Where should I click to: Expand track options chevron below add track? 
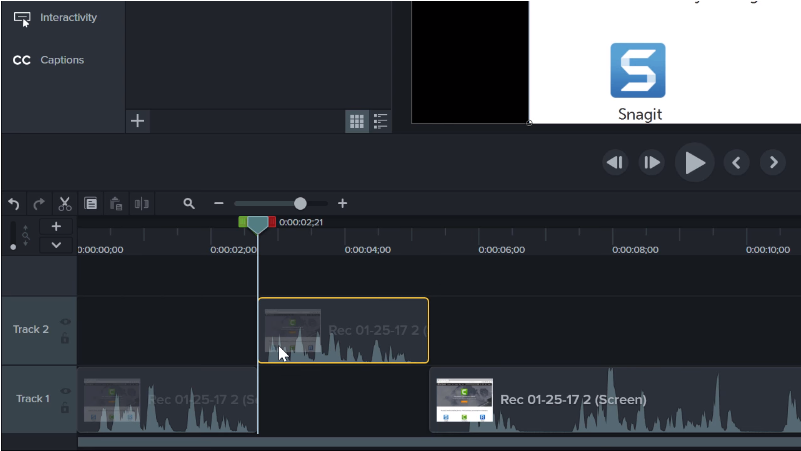tap(56, 245)
